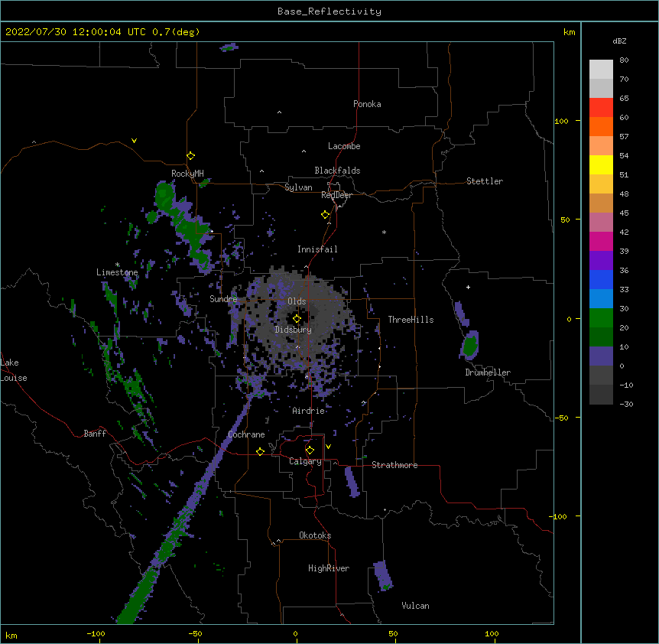Click the 100 tick on the right axis

pyautogui.click(x=561, y=121)
